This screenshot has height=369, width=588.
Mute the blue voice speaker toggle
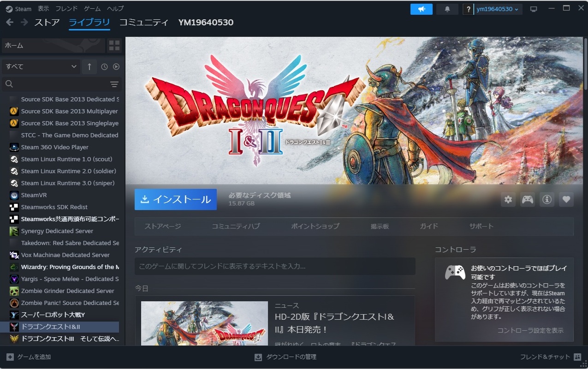pos(421,8)
